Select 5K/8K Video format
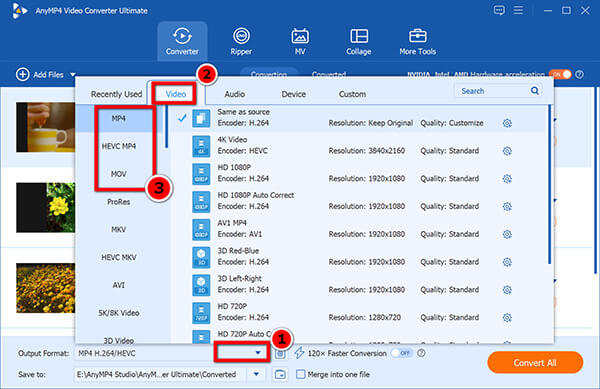600x389 pixels. click(119, 313)
